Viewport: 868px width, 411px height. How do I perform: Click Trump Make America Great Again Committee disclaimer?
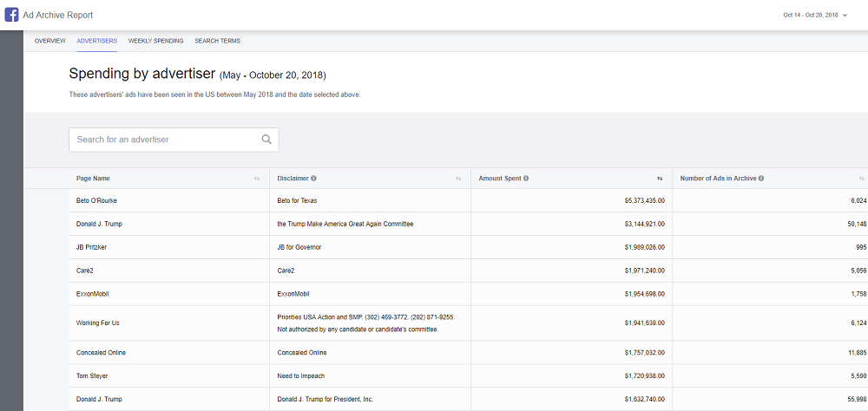point(345,224)
